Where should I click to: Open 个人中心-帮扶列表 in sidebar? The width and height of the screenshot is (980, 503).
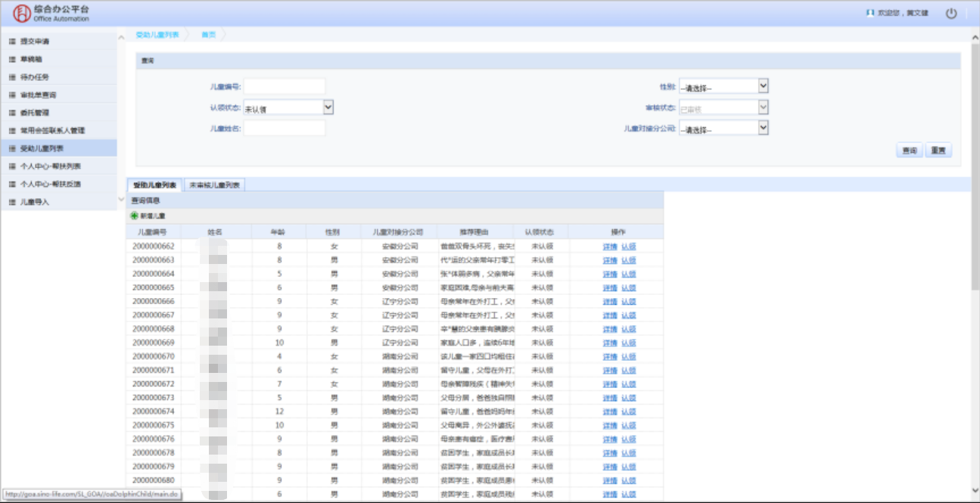50,166
